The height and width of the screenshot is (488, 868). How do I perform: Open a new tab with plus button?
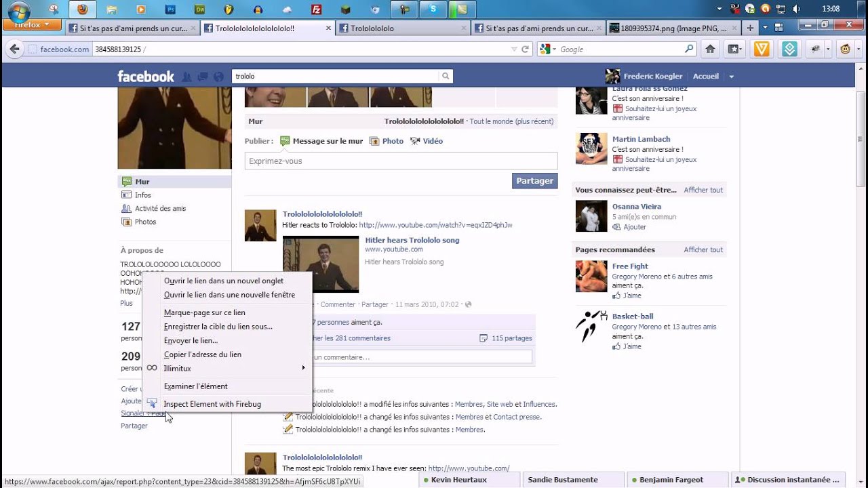pyautogui.click(x=749, y=28)
